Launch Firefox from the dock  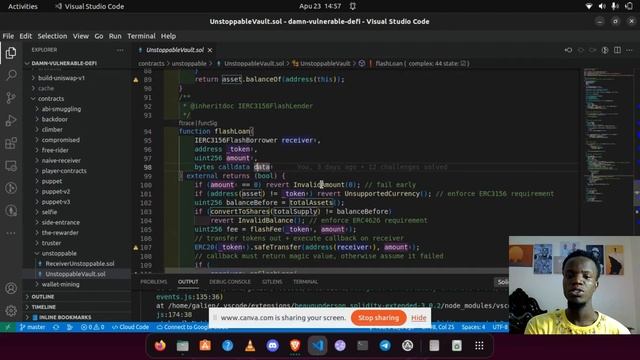coord(160,346)
